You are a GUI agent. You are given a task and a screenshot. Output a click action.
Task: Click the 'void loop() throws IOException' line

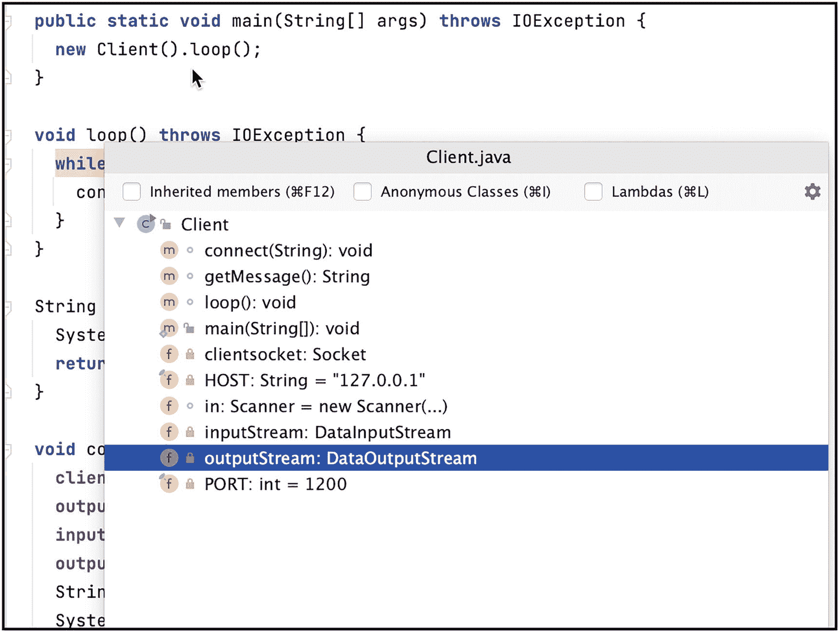point(200,134)
